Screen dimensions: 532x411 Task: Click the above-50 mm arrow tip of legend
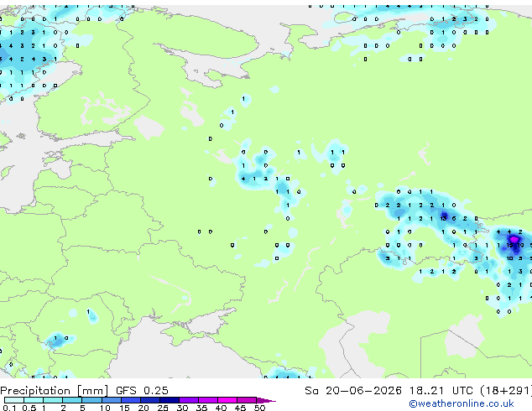click(x=266, y=400)
